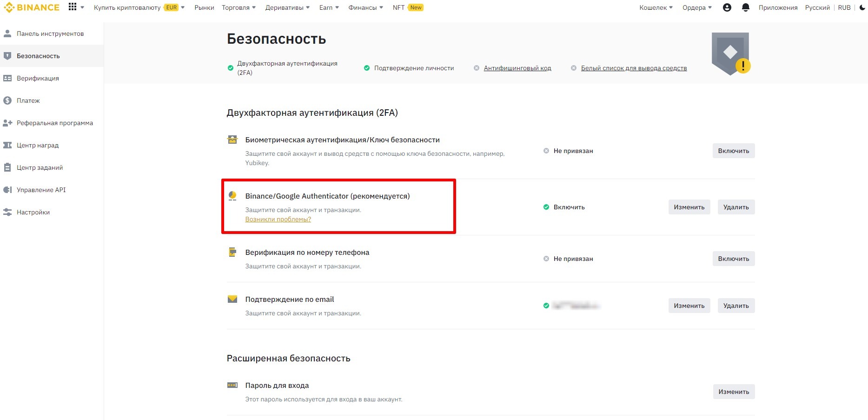Click the Binance logo
Viewport: 868px width, 420px height.
(x=32, y=7)
